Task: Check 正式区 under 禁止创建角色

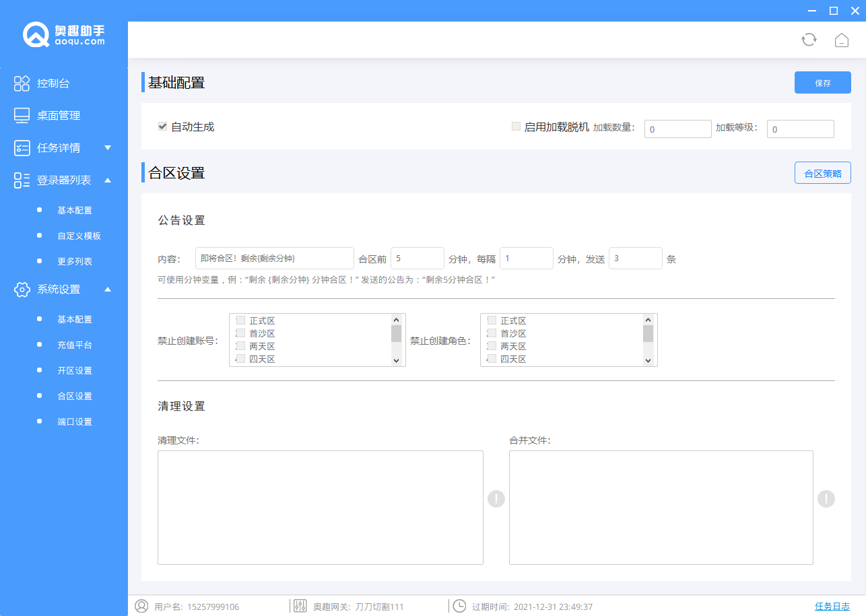Action: click(492, 320)
